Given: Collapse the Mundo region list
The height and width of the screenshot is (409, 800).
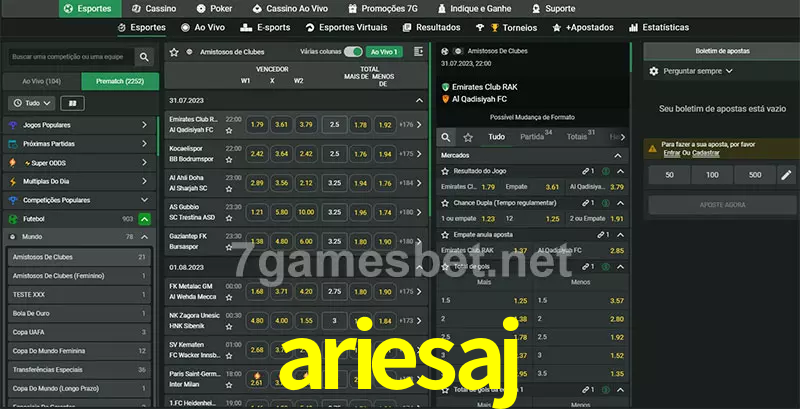Looking at the screenshot, I should click(144, 237).
